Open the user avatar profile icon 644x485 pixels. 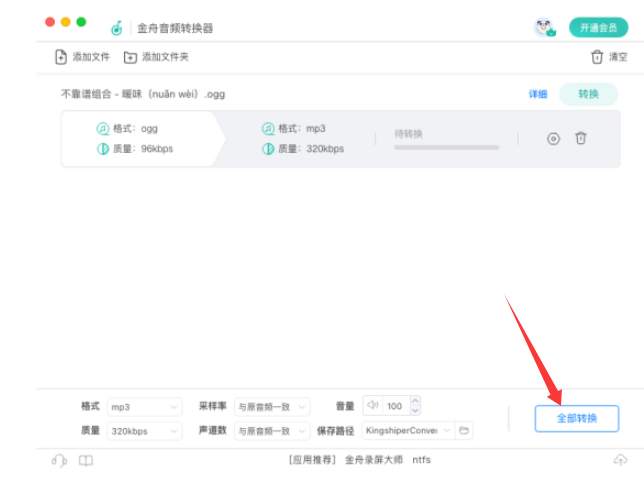(544, 28)
